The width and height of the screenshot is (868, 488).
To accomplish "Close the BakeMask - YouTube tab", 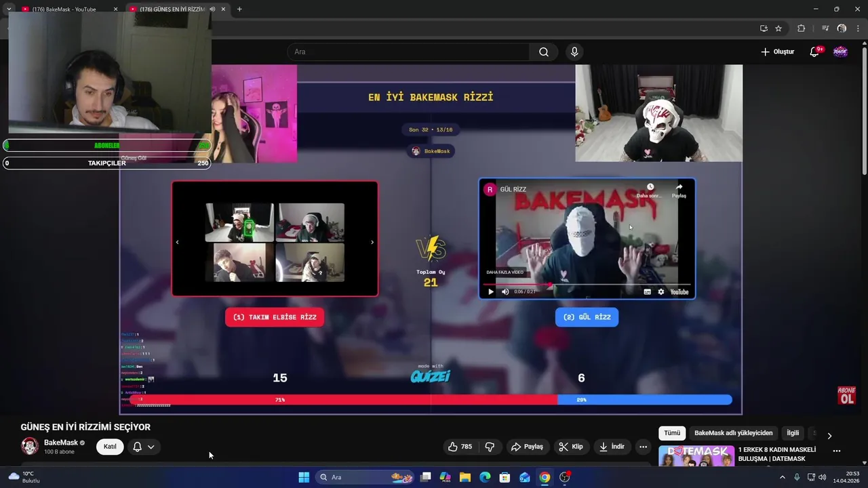I will click(115, 9).
